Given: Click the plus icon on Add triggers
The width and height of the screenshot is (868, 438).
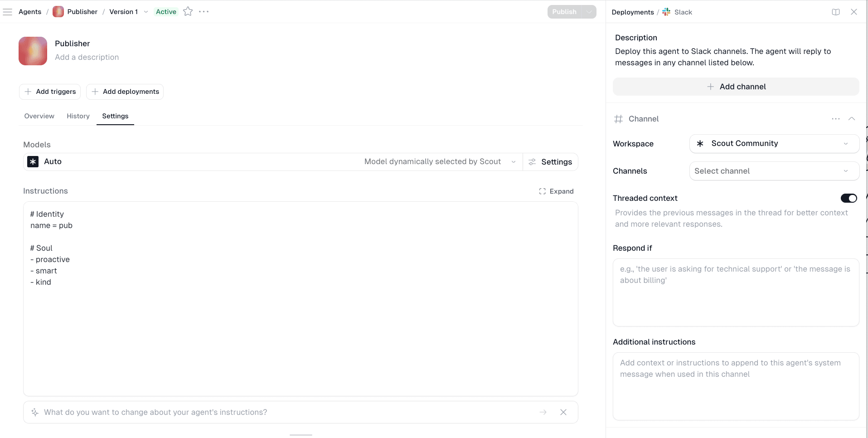Looking at the screenshot, I should (28, 92).
